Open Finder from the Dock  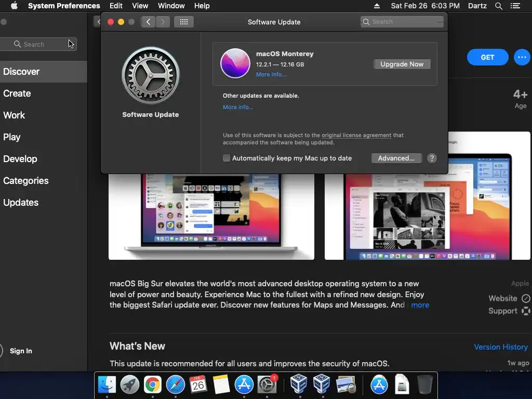pos(107,384)
